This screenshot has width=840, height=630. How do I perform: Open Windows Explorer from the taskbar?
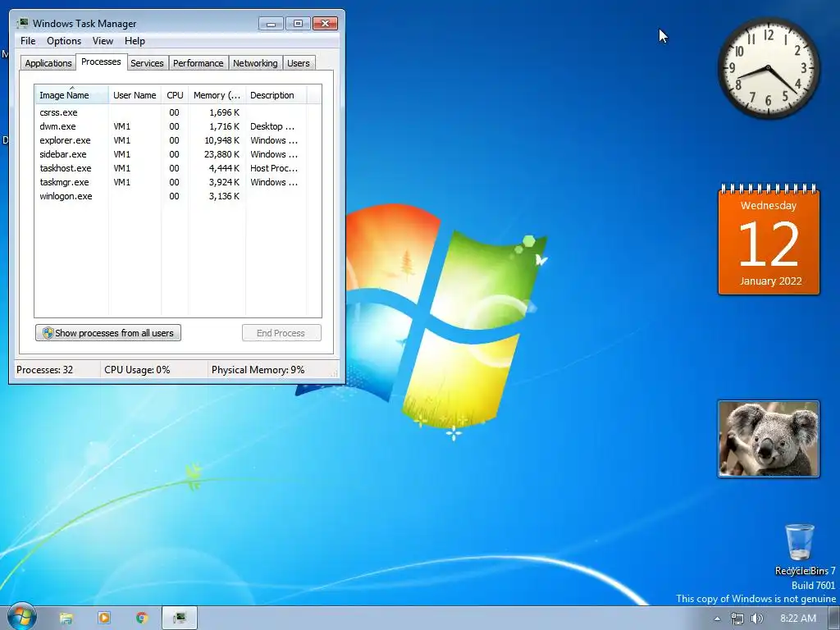tap(66, 618)
